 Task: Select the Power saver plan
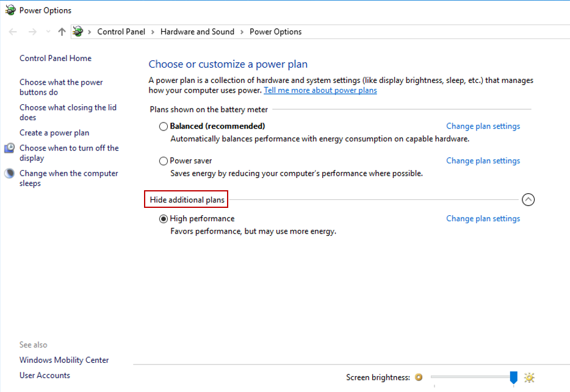coord(163,160)
